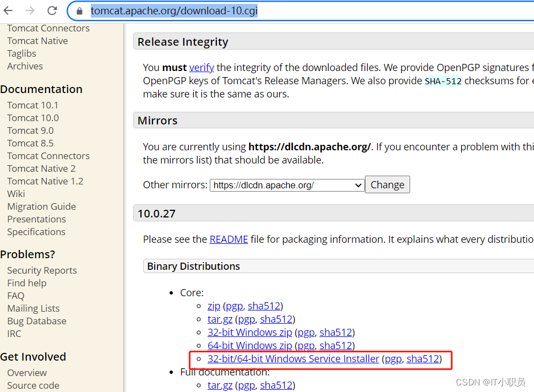The width and height of the screenshot is (534, 392).
Task: Click the 10.0.27 version heading
Action: pos(156,214)
